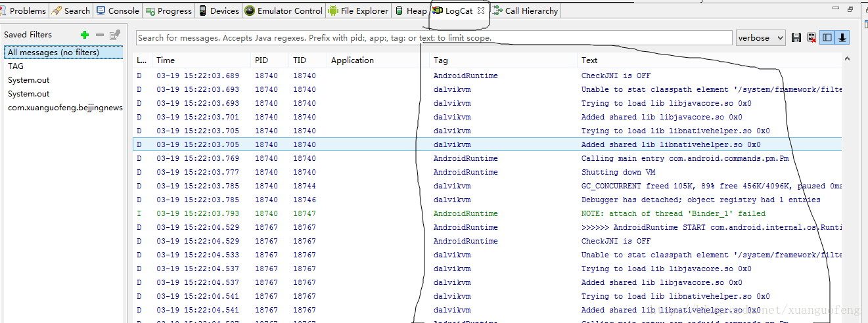The width and height of the screenshot is (868, 323).
Task: Open the Call Hierarchy tab
Action: pos(526,11)
